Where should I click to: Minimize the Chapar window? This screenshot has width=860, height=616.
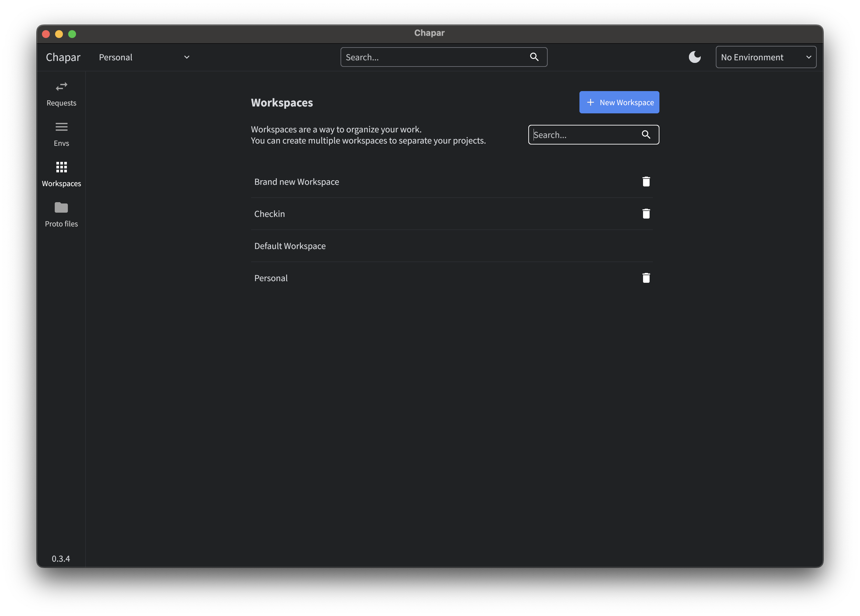[59, 34]
